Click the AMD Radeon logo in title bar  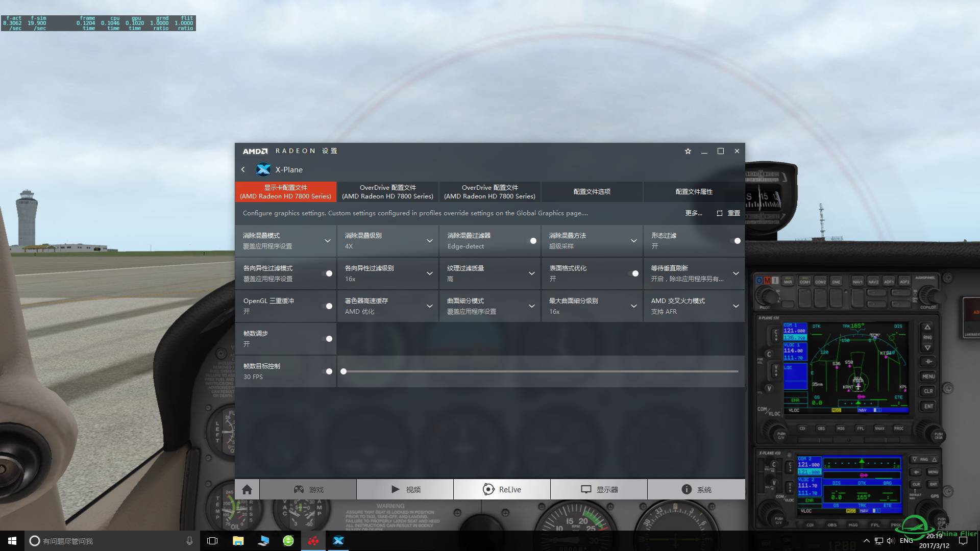255,151
